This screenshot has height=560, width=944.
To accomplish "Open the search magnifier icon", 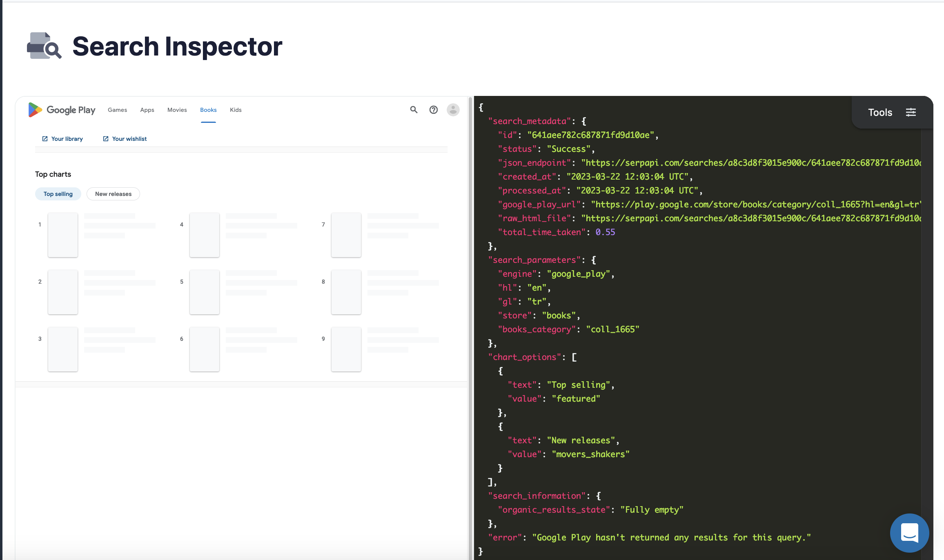I will pos(413,110).
